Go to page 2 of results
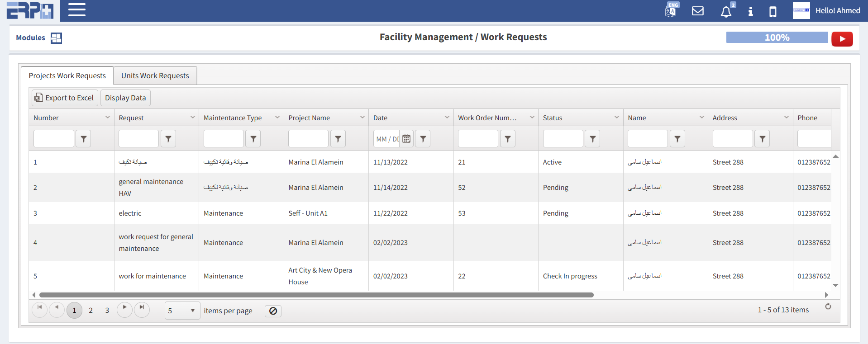Image resolution: width=868 pixels, height=344 pixels. (91, 310)
